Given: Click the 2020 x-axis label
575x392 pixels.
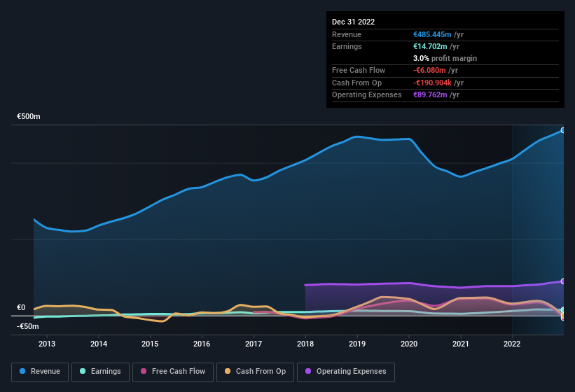Looking at the screenshot, I should (409, 344).
